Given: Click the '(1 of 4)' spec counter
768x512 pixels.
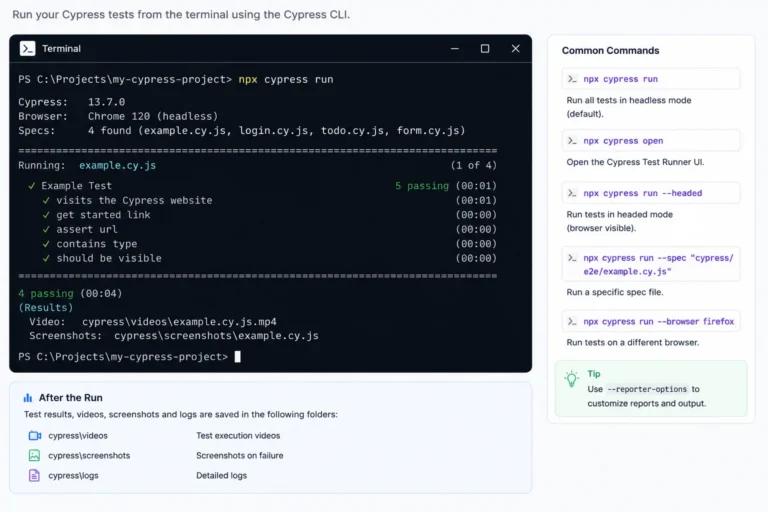Looking at the screenshot, I should (x=474, y=166).
